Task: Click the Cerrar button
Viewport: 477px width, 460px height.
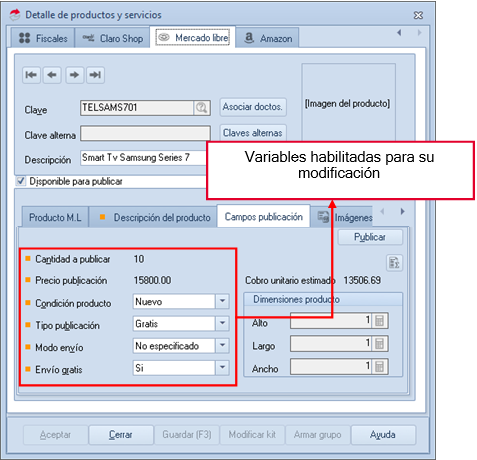Action: pos(121,435)
